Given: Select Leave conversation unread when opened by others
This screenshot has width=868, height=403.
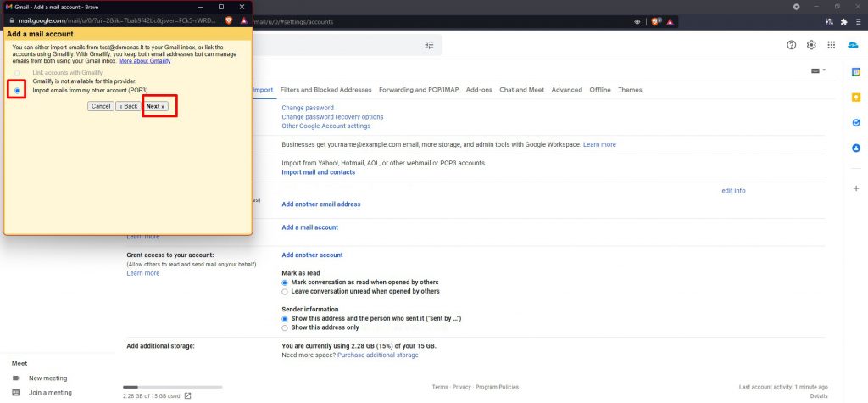Looking at the screenshot, I should coord(285,291).
